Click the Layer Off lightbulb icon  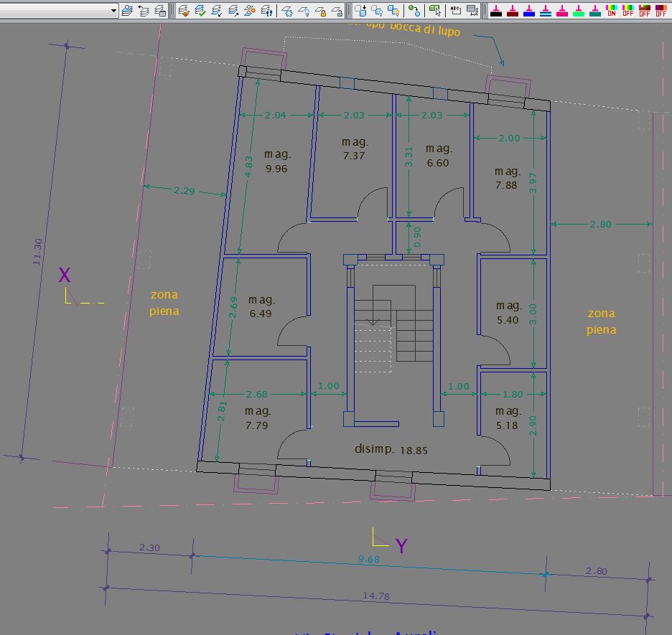[x=304, y=10]
